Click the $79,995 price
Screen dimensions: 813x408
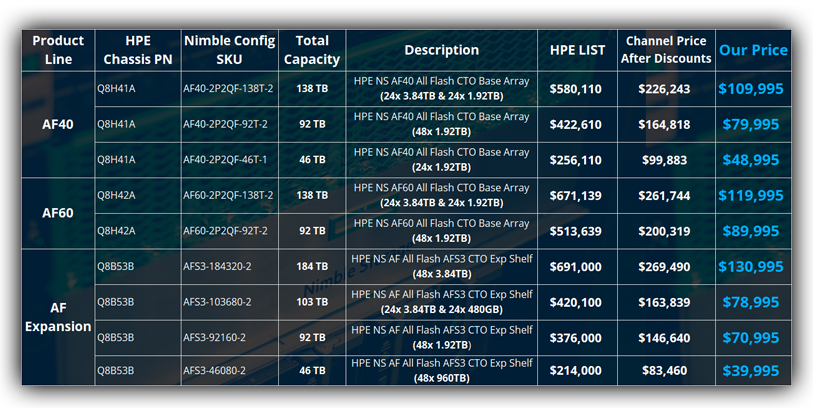pyautogui.click(x=750, y=125)
